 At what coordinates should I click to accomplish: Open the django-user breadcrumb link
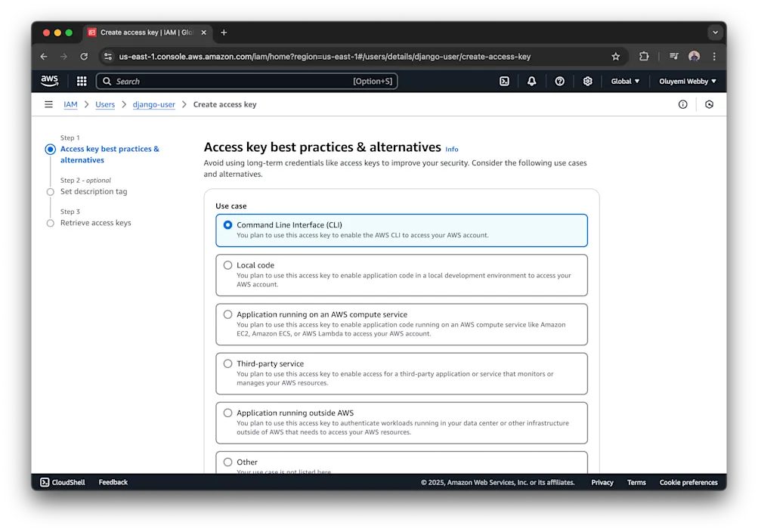(x=153, y=104)
